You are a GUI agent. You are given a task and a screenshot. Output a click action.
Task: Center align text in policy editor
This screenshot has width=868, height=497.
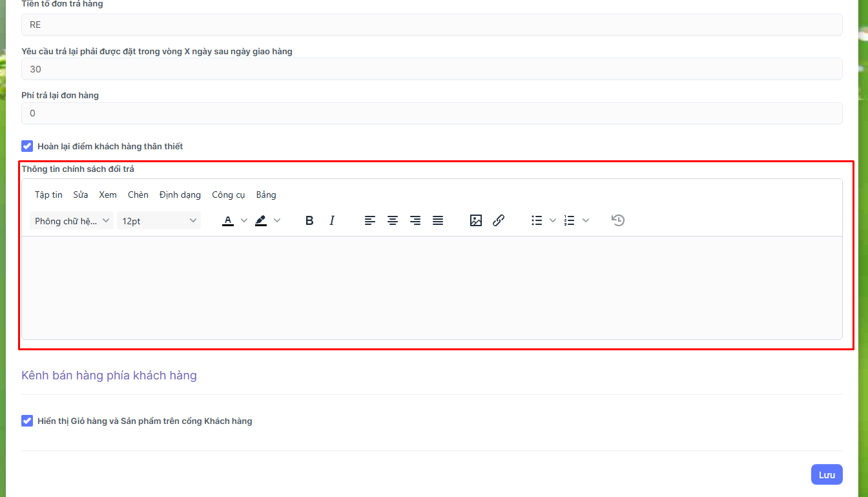392,220
